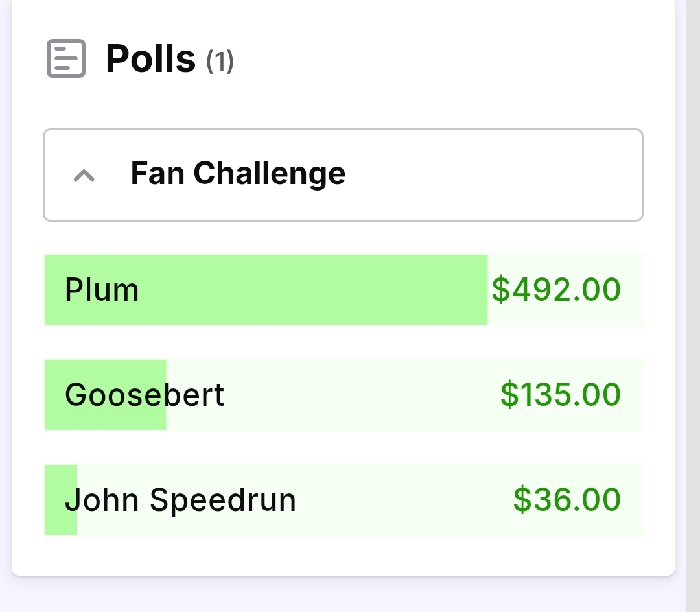The width and height of the screenshot is (700, 612).
Task: Select the Polls heading
Action: point(150,58)
